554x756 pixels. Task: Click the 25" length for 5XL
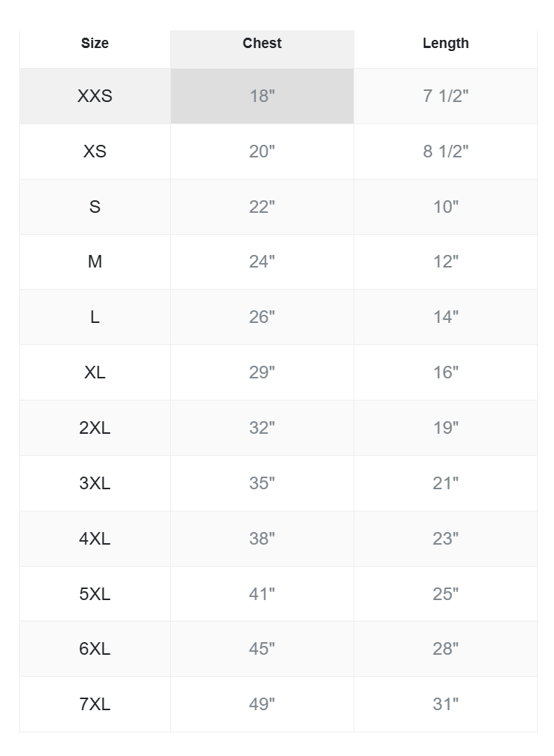point(445,593)
